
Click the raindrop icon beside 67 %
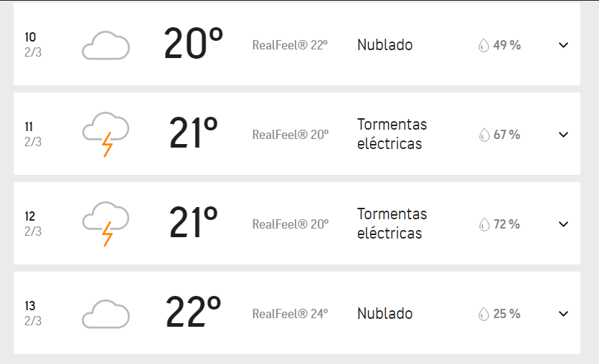click(484, 135)
